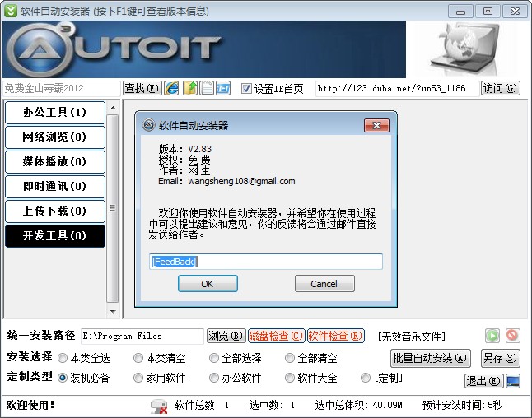The height and width of the screenshot is (418, 532).
Task: Click the 退出(E) button
Action: [483, 381]
